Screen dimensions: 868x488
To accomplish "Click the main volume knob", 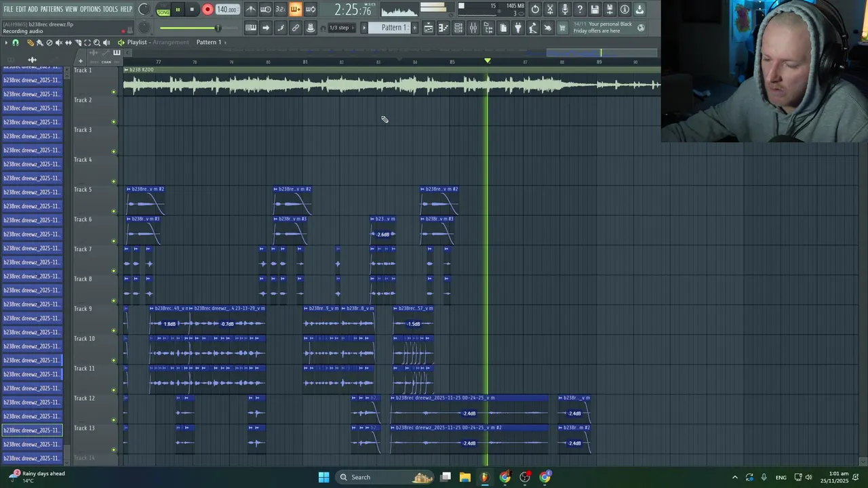I will point(144,9).
